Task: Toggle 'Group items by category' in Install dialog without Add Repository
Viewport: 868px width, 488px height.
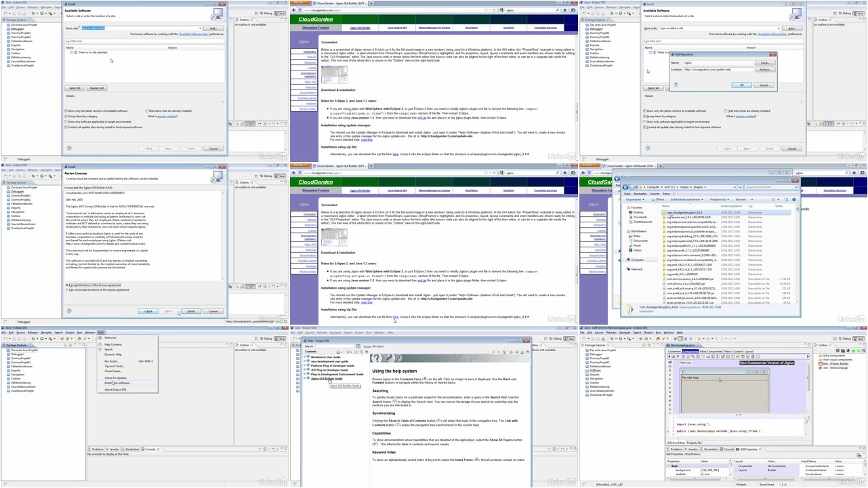Action: pyautogui.click(x=66, y=117)
